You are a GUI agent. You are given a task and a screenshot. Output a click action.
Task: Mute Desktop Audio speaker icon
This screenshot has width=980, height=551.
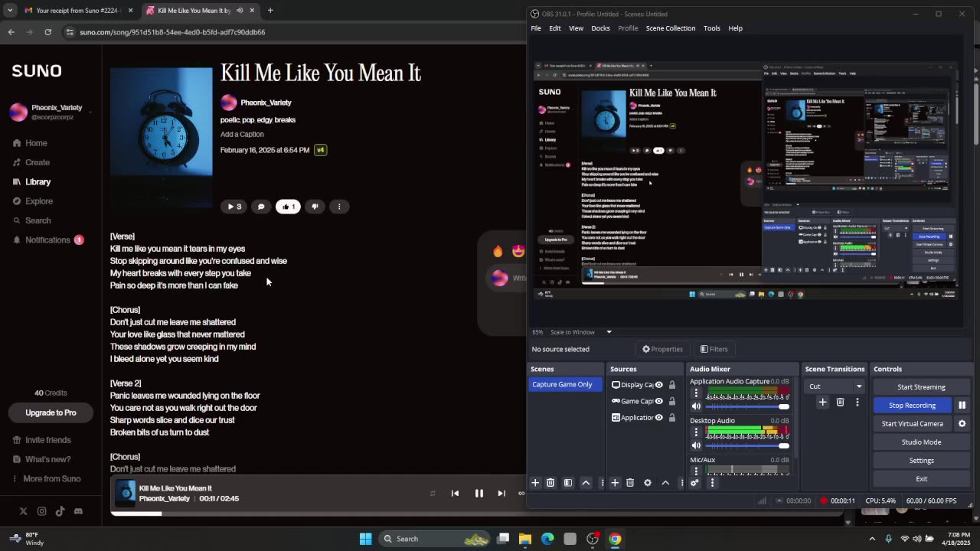pyautogui.click(x=696, y=445)
